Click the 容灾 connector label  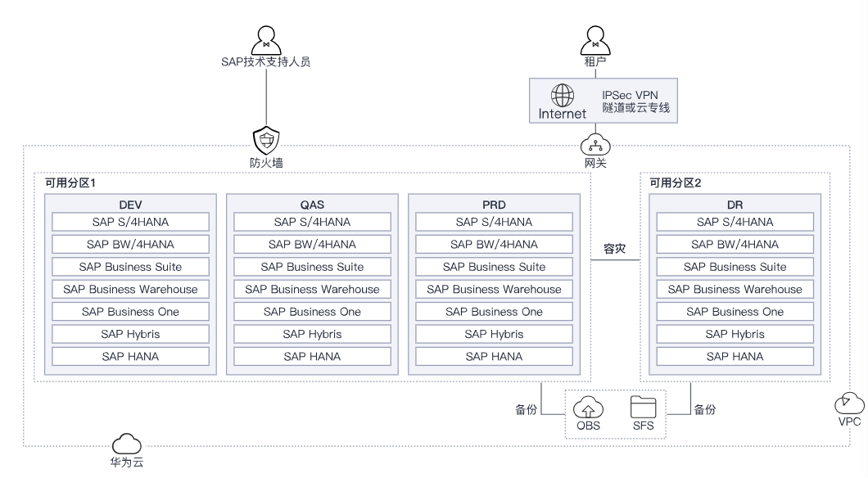pyautogui.click(x=614, y=249)
